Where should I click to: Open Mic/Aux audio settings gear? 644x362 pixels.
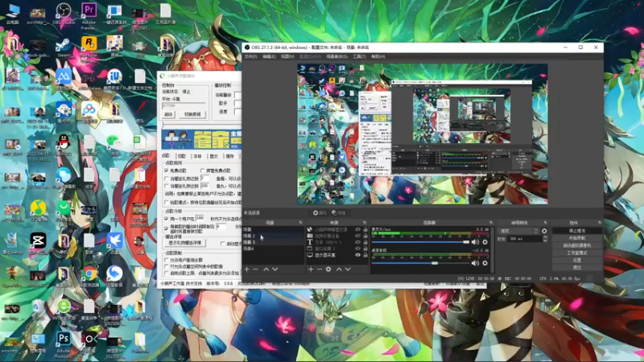pyautogui.click(x=485, y=242)
